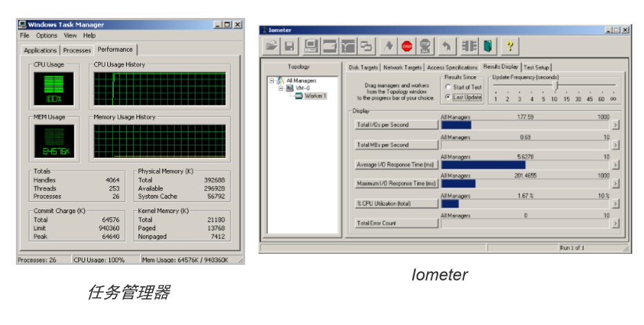Select VM-0 manager in Topology tree
The image size is (644, 325).
[x=303, y=89]
